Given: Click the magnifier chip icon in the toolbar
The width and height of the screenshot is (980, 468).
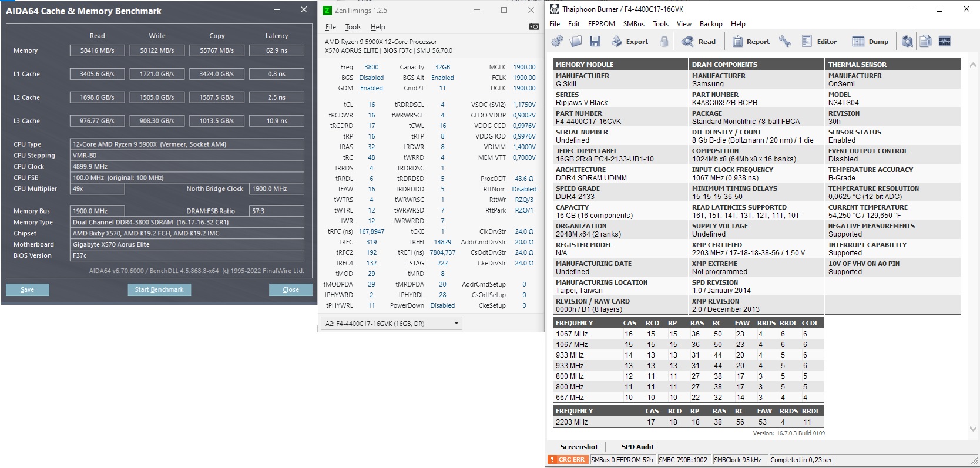Looking at the screenshot, I should [908, 41].
